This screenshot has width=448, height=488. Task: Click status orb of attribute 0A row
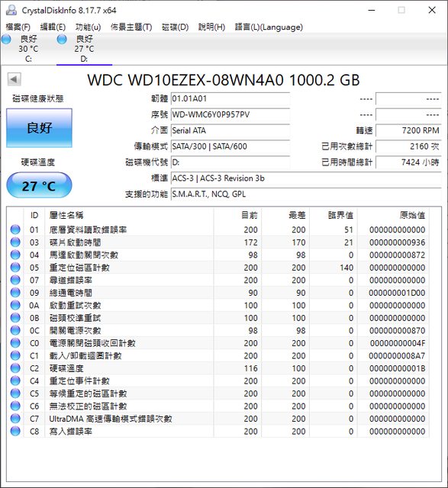click(15, 305)
